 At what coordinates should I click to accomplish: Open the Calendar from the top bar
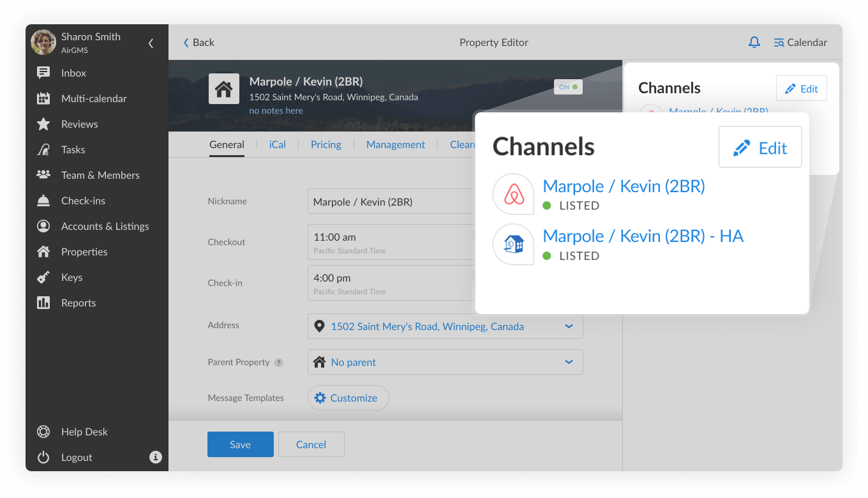point(800,41)
